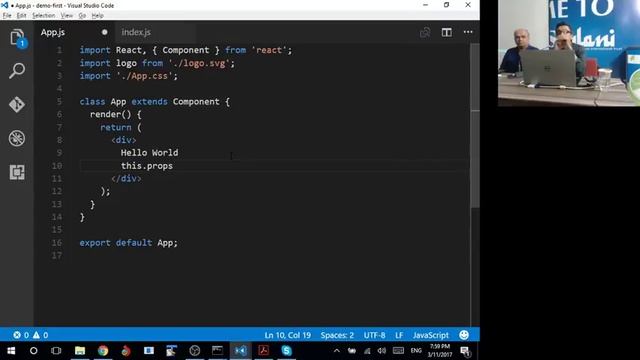640x360 pixels.
Task: Click the Cortana search circle on taskbar
Action: point(33,351)
